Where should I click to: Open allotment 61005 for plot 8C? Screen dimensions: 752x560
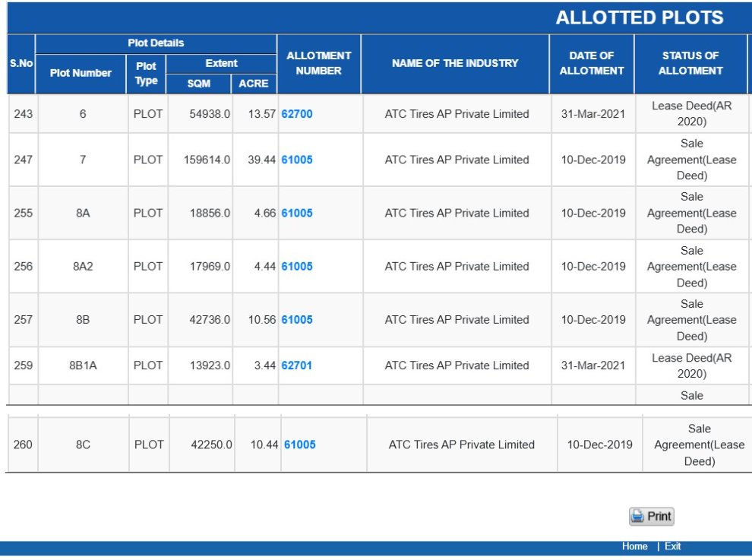tap(300, 445)
